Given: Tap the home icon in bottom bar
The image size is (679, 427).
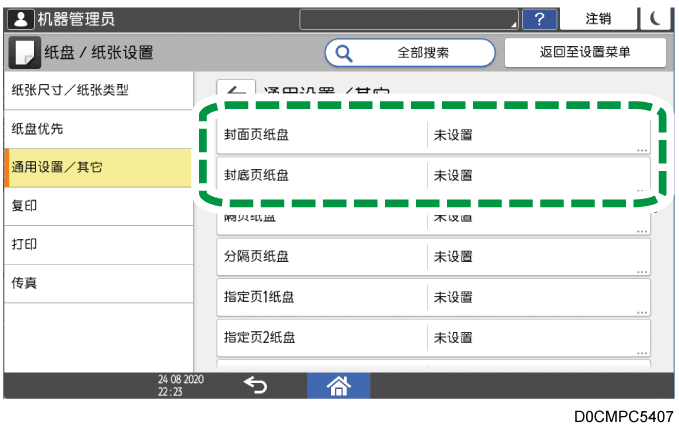Looking at the screenshot, I should (337, 385).
